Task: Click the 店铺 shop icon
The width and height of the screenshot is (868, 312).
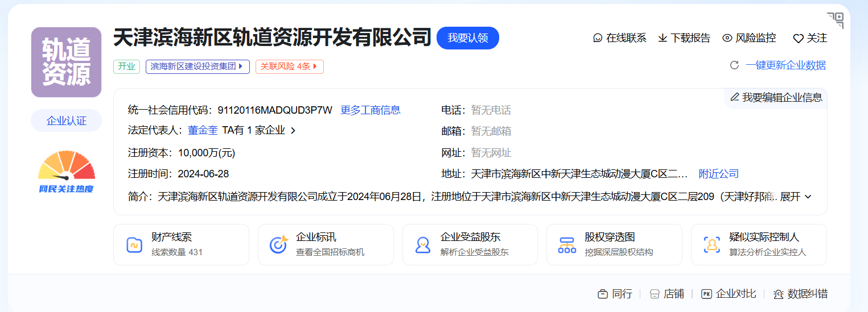Action: pyautogui.click(x=655, y=294)
